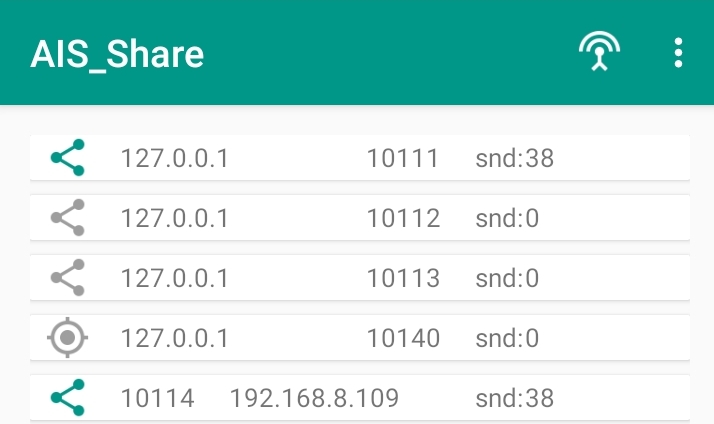Select port 10114 next to the share icon
714x424 pixels.
point(158,398)
